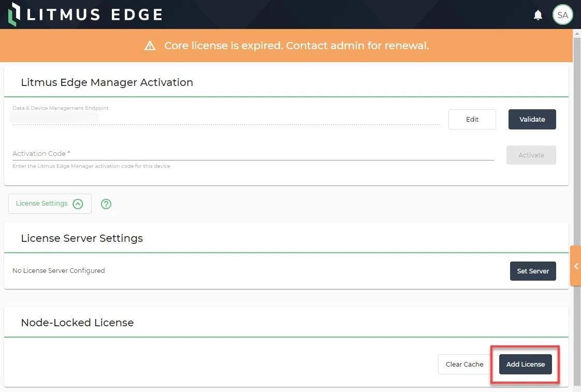This screenshot has height=392, width=581.
Task: Click the 'No License Server Configured' text
Action: pyautogui.click(x=59, y=270)
